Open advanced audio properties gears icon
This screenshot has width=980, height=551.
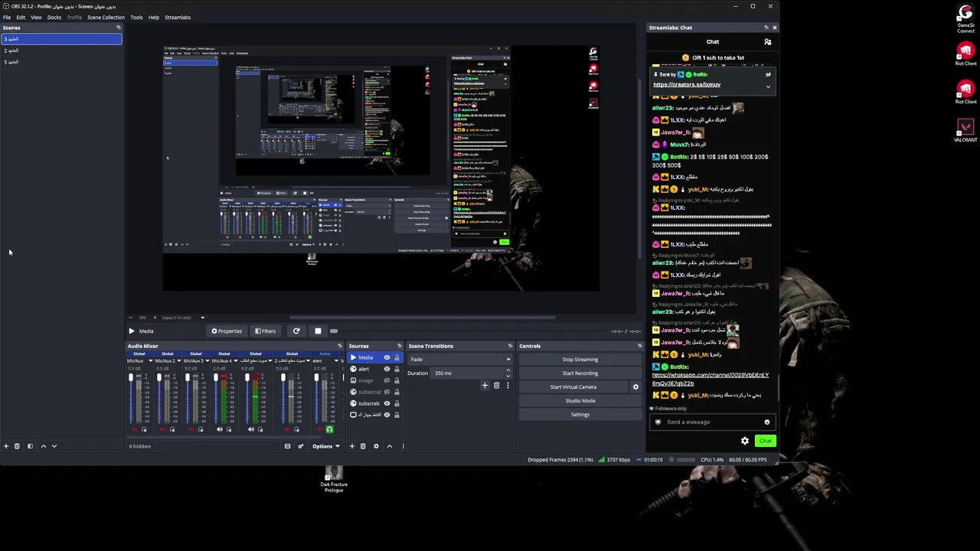click(300, 446)
